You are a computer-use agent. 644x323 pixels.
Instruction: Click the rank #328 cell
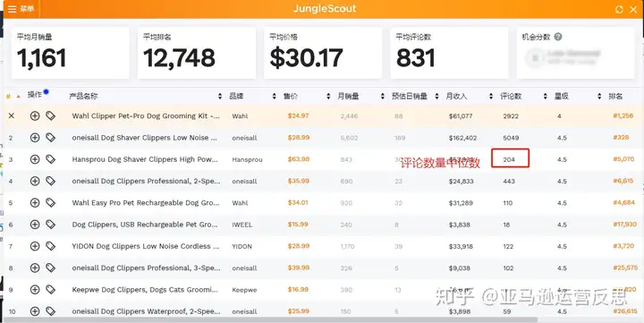pyautogui.click(x=621, y=137)
